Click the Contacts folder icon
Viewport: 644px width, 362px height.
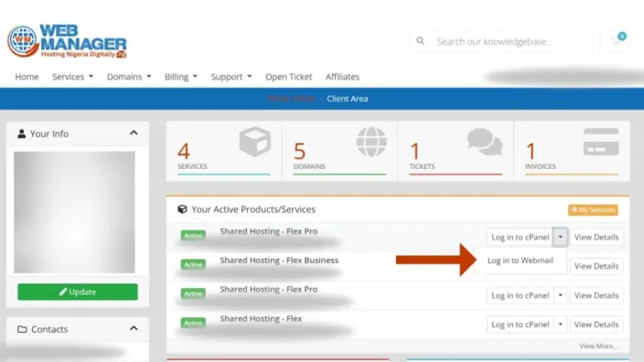coord(22,329)
